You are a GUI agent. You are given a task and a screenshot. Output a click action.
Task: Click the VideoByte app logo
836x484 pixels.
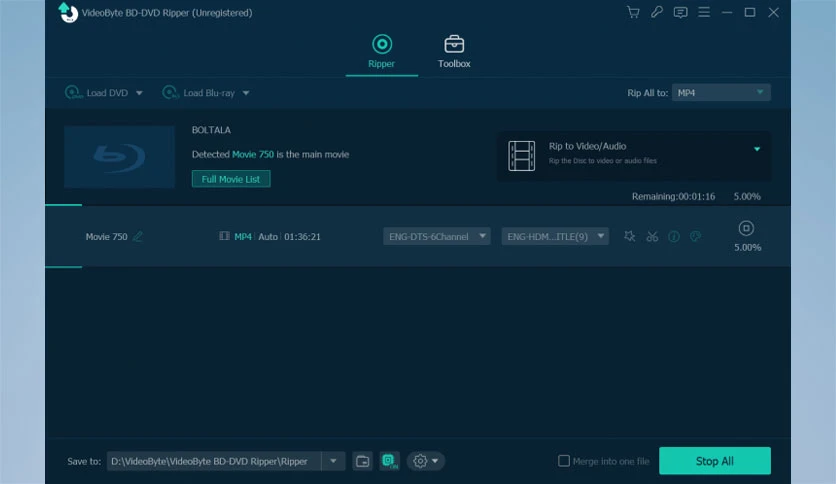click(x=68, y=12)
